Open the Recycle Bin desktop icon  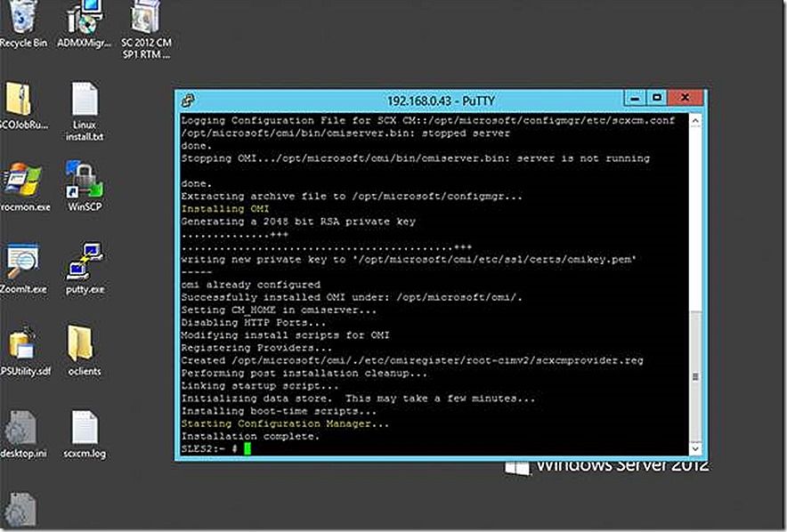pyautogui.click(x=21, y=22)
